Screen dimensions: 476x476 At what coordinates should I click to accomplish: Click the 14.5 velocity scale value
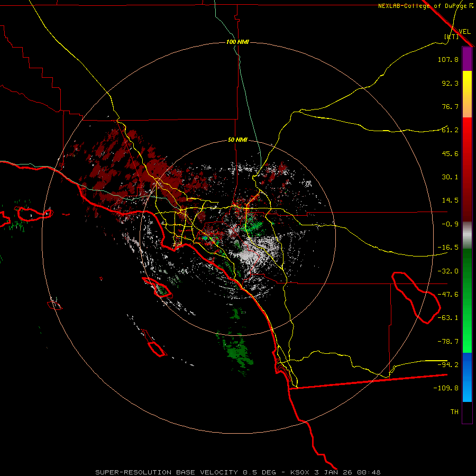point(450,200)
